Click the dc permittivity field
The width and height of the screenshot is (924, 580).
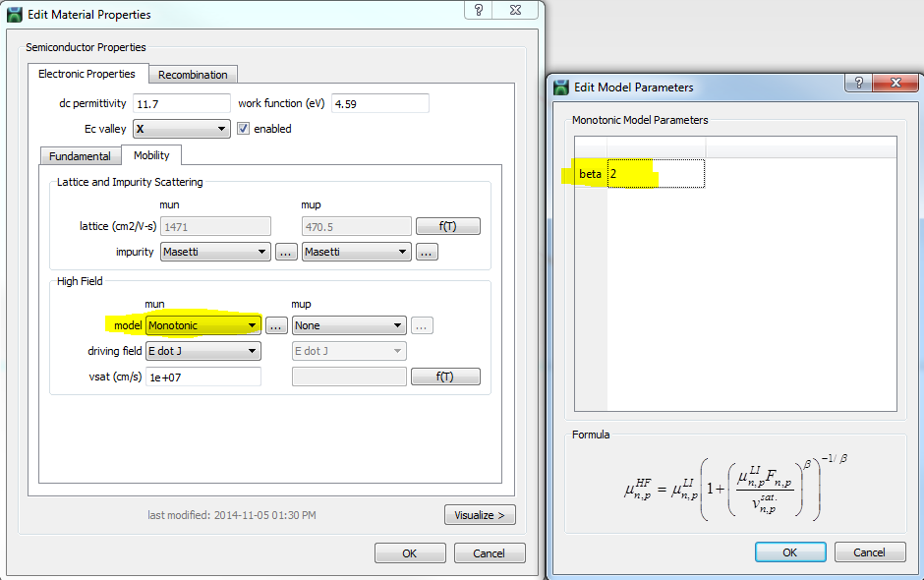coord(182,104)
